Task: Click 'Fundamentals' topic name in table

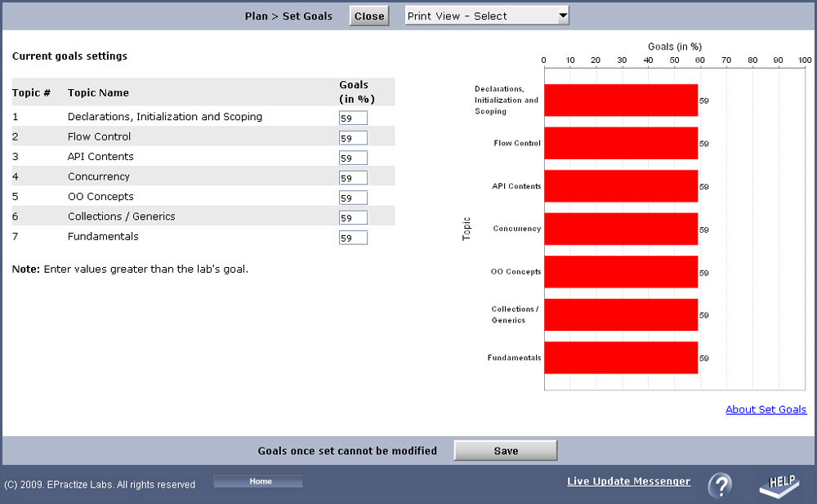Action: (103, 236)
